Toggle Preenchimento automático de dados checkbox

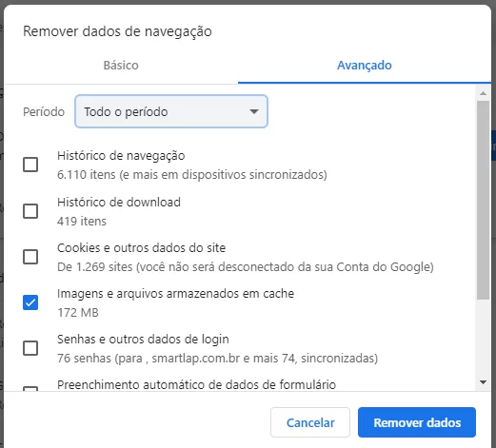pos(30,389)
